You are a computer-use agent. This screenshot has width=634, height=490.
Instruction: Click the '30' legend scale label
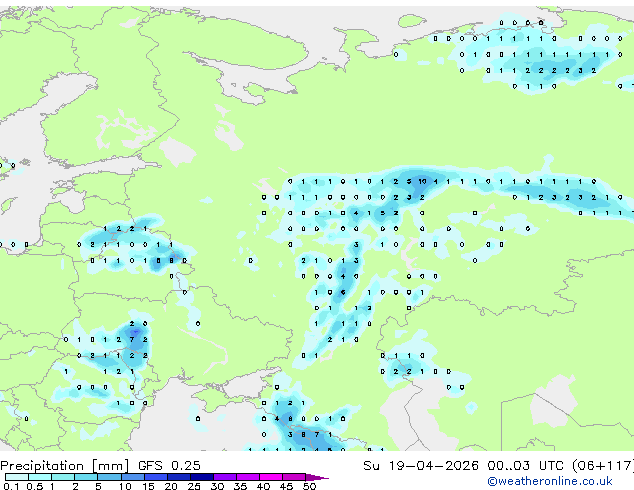pyautogui.click(x=217, y=486)
